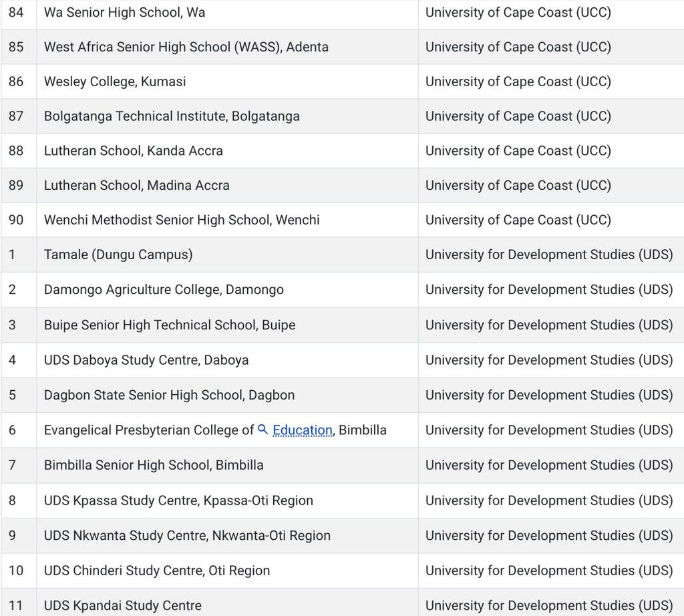Select Bolgatanga Technical Institute entry
Viewport: 684px width, 616px height.
(172, 116)
